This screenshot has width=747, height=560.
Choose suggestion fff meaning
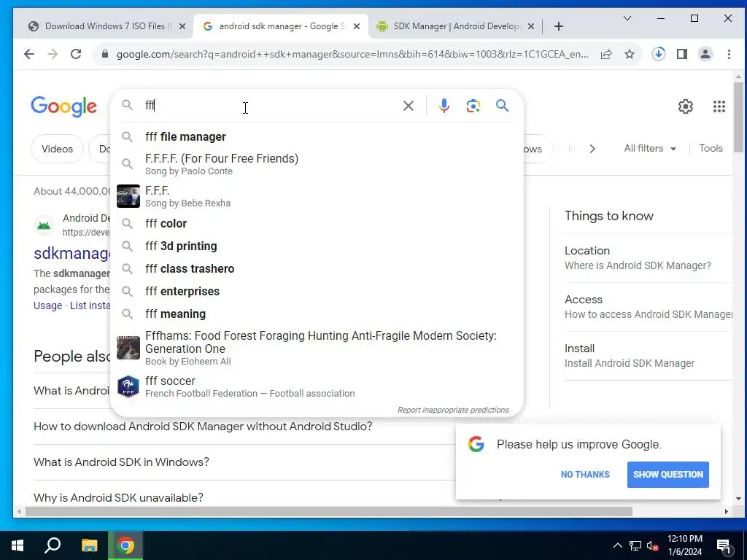317,314
